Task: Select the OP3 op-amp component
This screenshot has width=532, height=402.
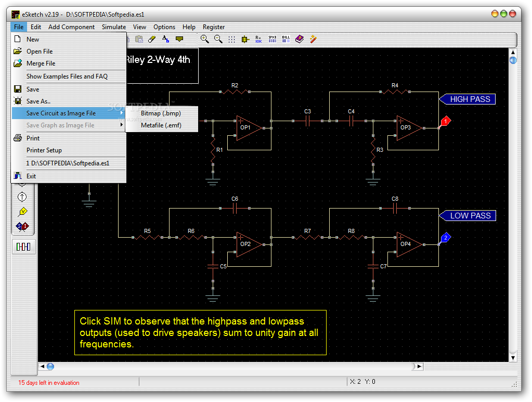Action: coord(409,128)
